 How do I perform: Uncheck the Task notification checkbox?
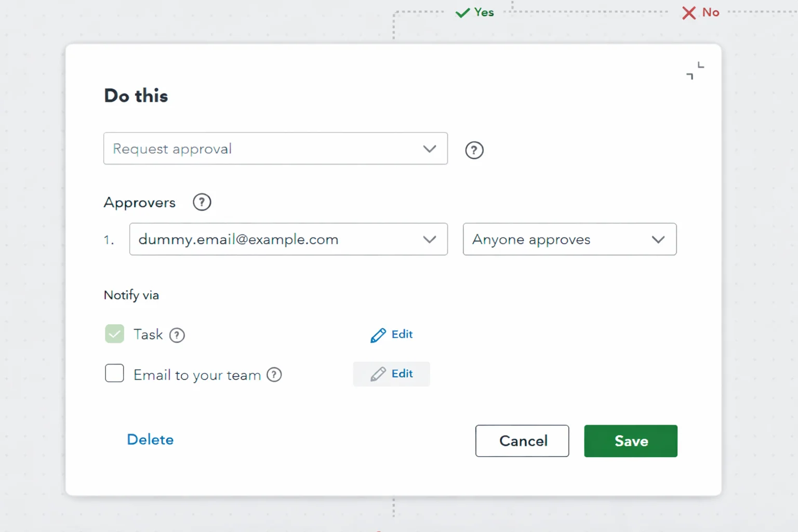click(x=114, y=334)
